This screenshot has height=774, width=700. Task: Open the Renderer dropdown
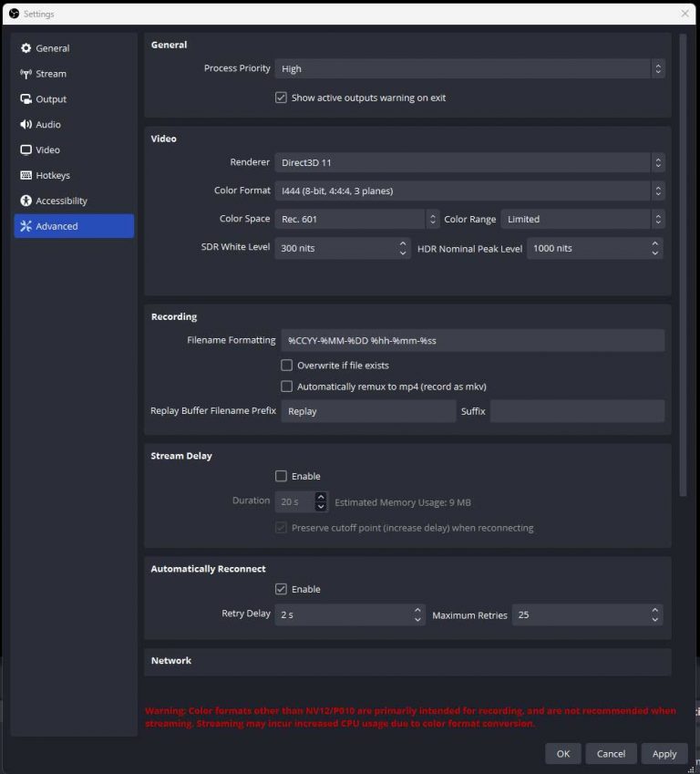coord(469,162)
